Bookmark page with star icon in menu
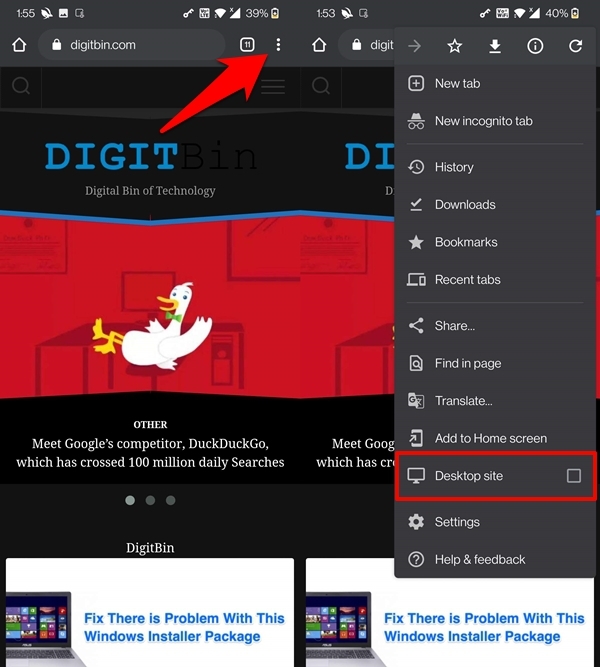This screenshot has height=667, width=600. tap(454, 46)
